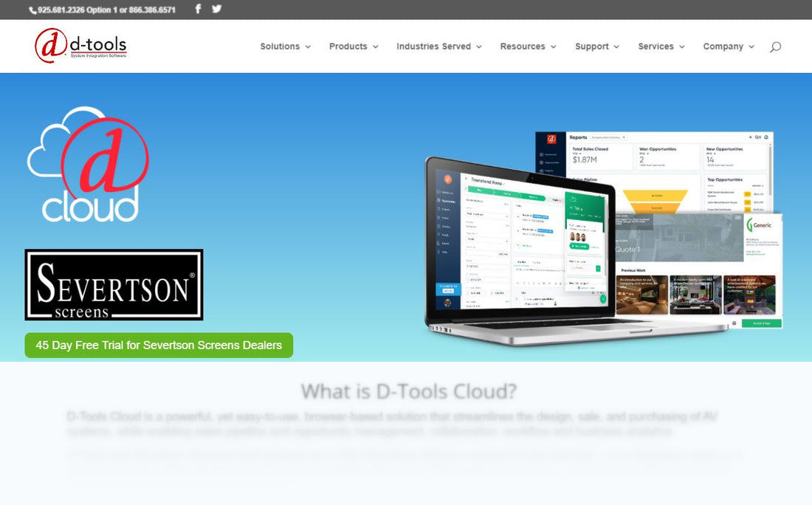
Task: Expand the Products dropdown chevron
Action: click(x=375, y=47)
